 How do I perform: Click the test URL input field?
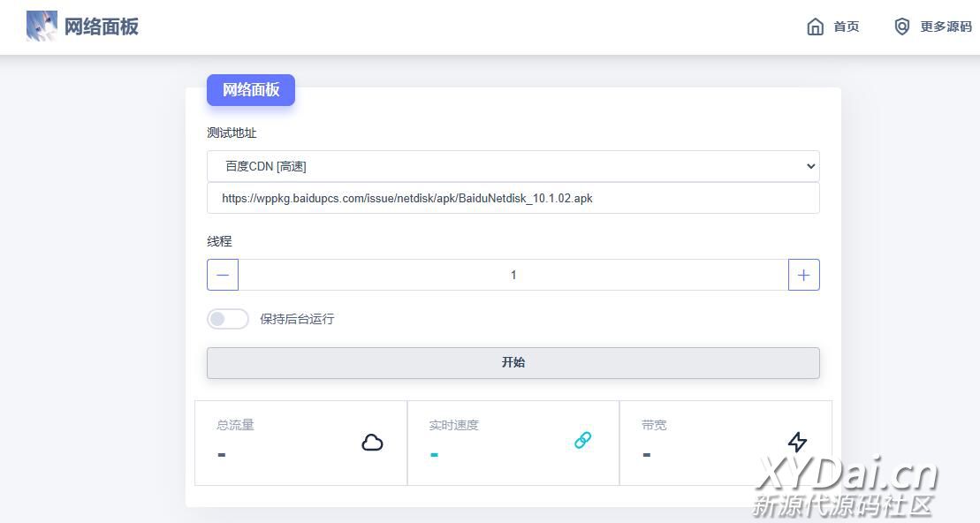click(x=513, y=199)
